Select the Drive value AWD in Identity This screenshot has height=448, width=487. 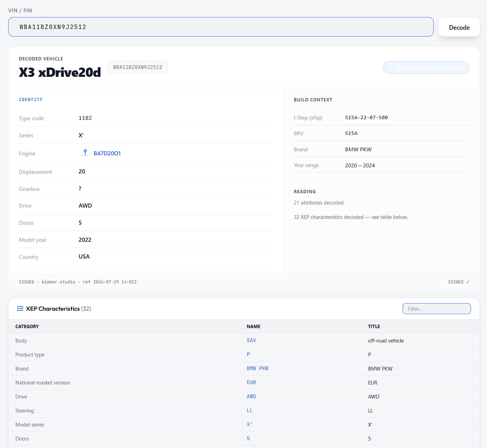[85, 206]
